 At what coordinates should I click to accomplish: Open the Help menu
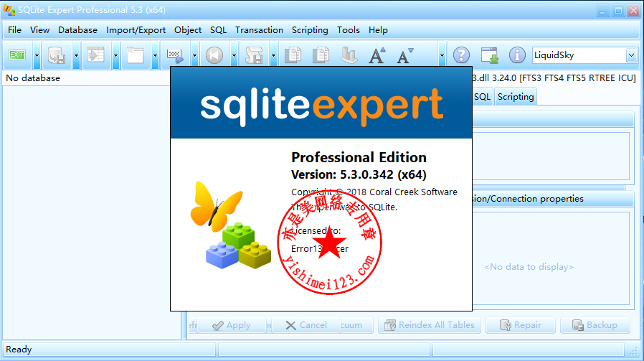[x=378, y=30]
